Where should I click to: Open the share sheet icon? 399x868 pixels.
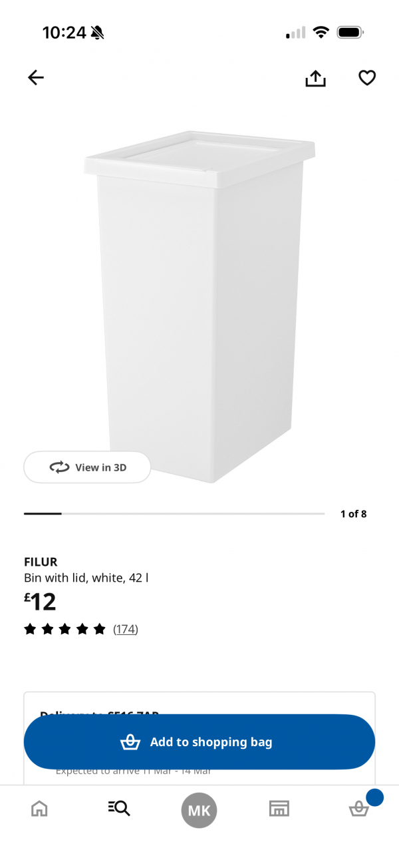[315, 78]
